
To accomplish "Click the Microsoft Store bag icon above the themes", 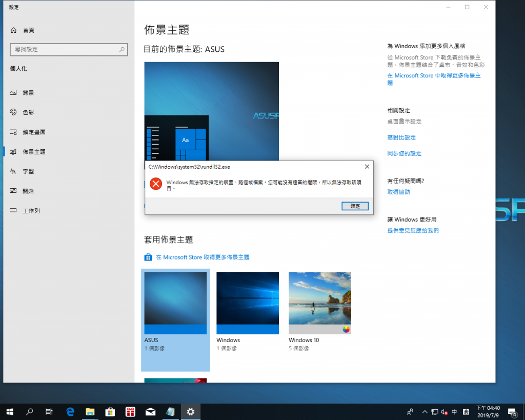I will (x=148, y=257).
